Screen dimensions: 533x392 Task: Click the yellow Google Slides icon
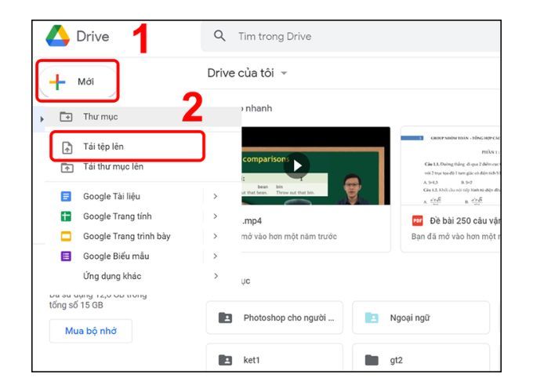(66, 236)
